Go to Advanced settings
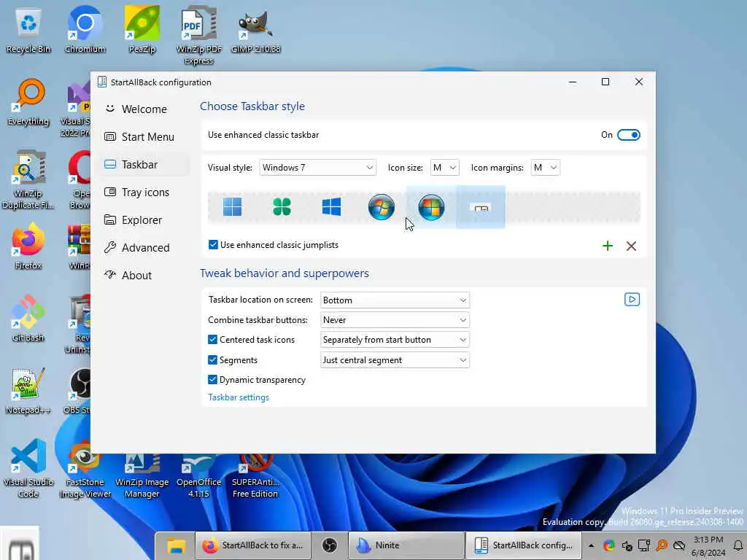The width and height of the screenshot is (747, 560). click(144, 247)
